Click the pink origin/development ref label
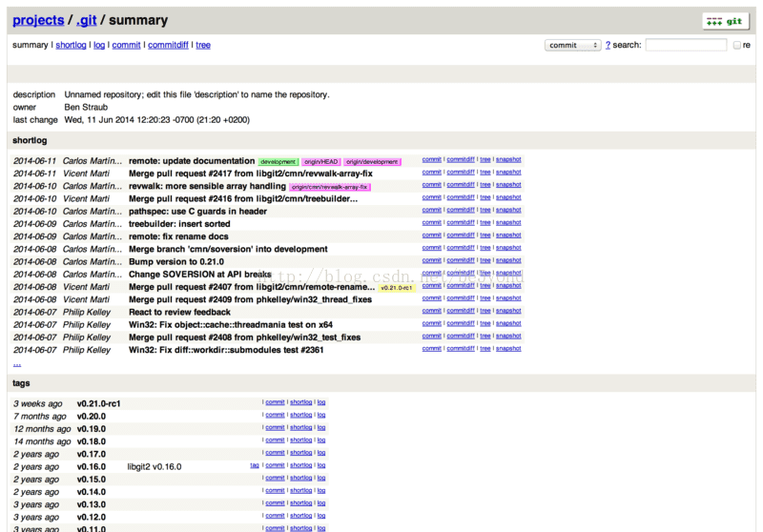The width and height of the screenshot is (763, 532). tap(372, 162)
